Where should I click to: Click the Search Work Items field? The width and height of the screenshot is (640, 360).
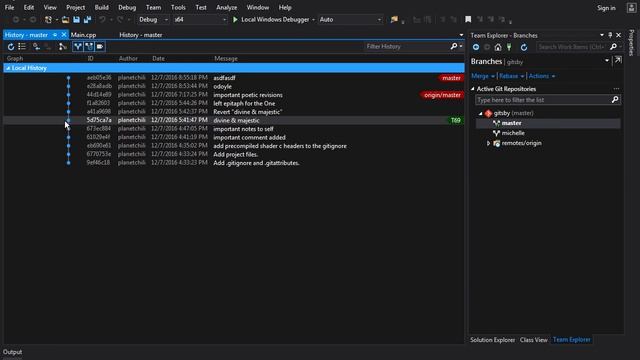(x=571, y=47)
